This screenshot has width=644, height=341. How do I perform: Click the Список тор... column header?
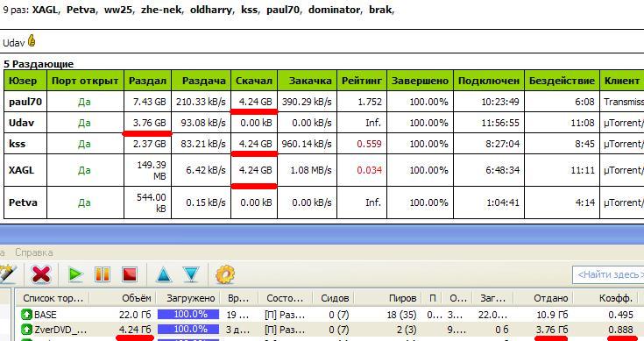click(53, 298)
